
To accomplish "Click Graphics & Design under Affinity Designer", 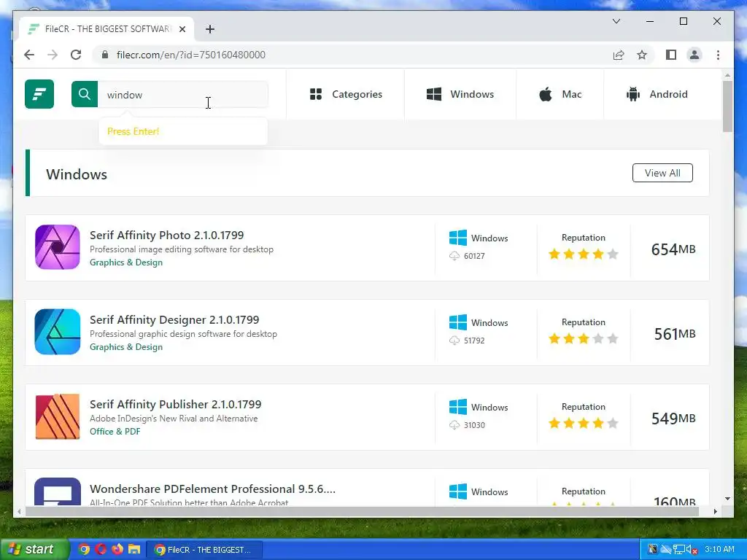I will [x=125, y=347].
